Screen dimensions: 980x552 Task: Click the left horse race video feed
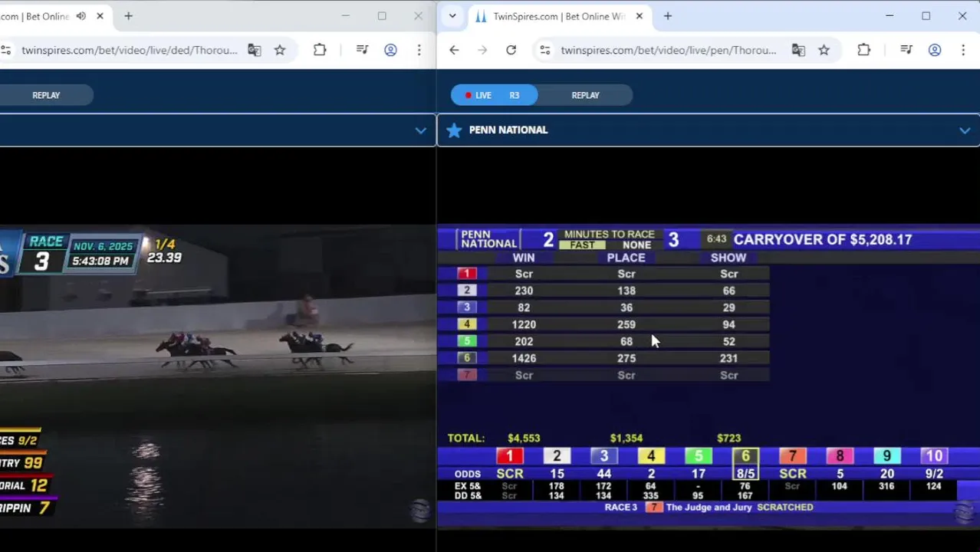tap(218, 376)
